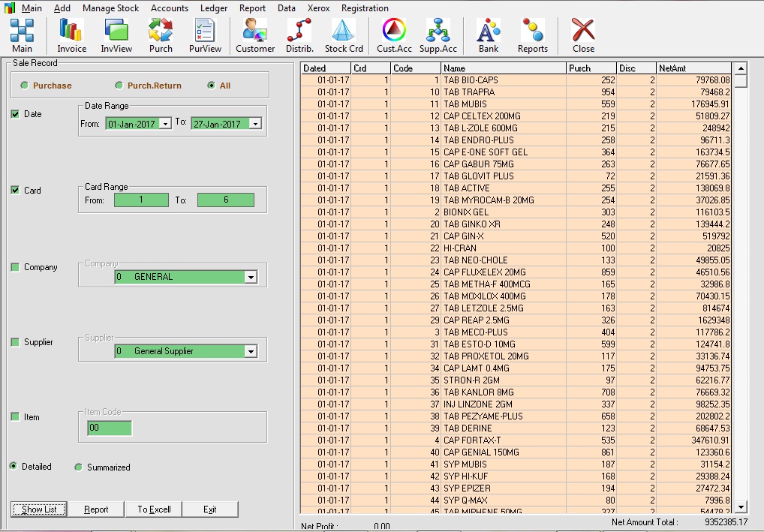The width and height of the screenshot is (764, 532).
Task: Enable the Item filter checkbox
Action: click(15, 416)
